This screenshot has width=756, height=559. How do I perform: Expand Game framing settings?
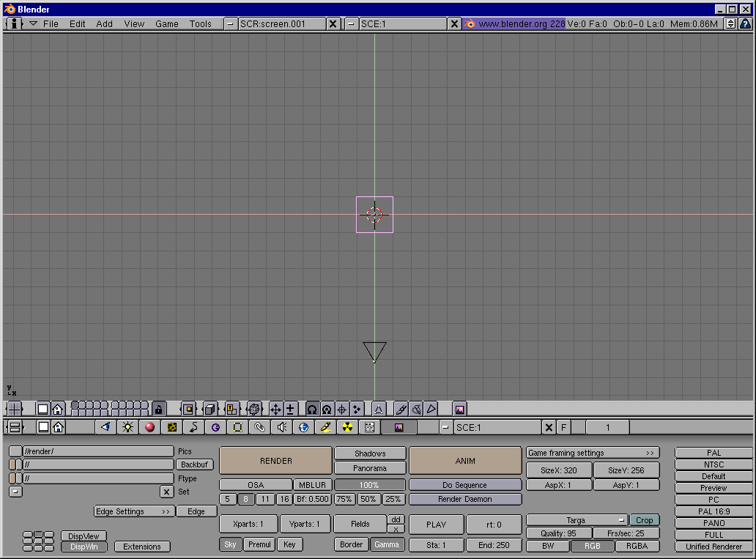[592, 453]
